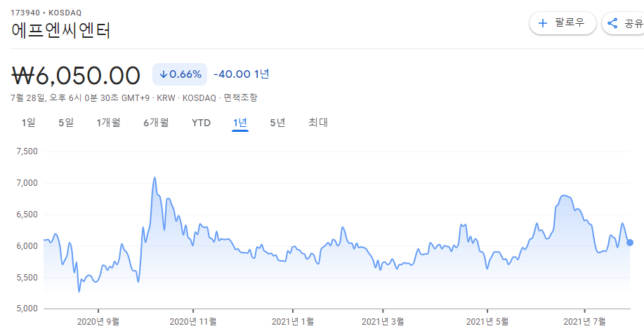The image size is (644, 331).
Task: Open the YTD chart range tab
Action: pyautogui.click(x=202, y=123)
